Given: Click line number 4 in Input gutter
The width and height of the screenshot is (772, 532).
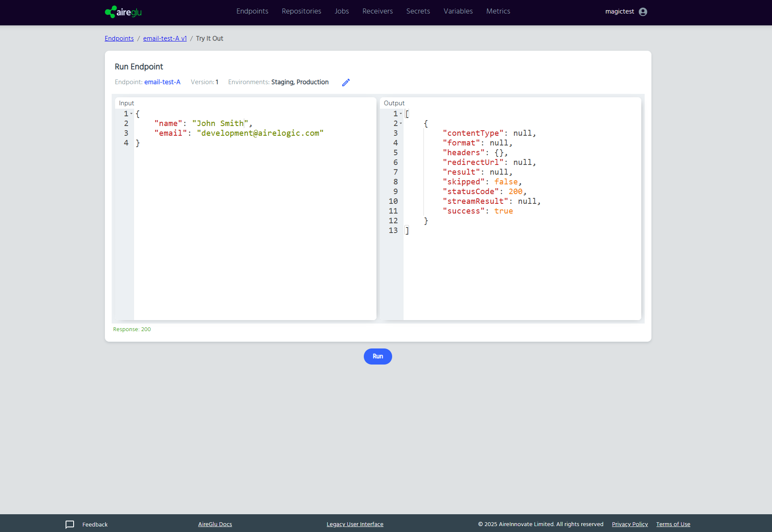Looking at the screenshot, I should 126,143.
